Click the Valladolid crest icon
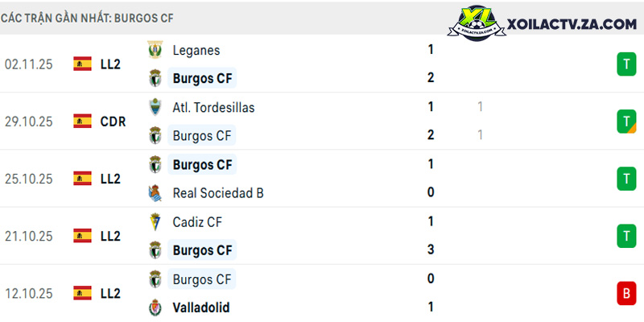This screenshot has width=644, height=322. click(155, 308)
